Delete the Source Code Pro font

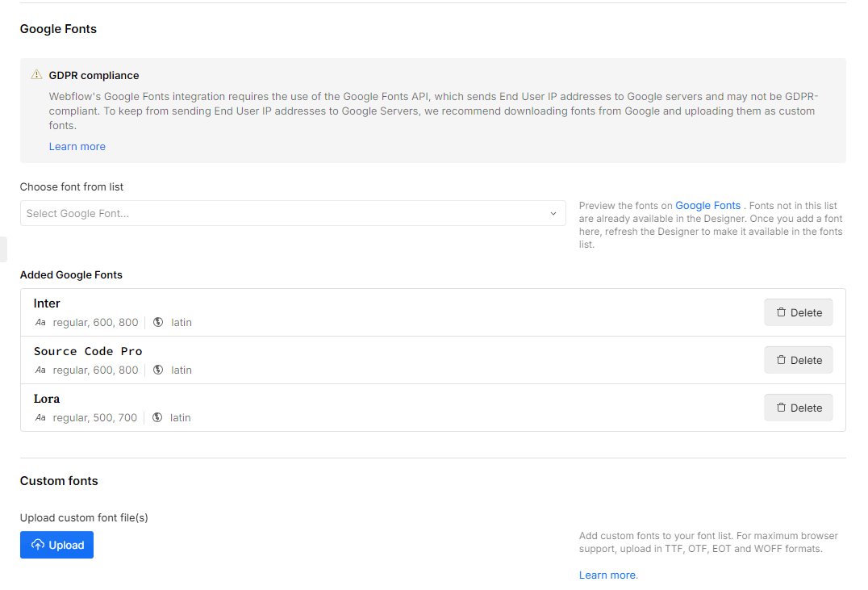point(799,360)
